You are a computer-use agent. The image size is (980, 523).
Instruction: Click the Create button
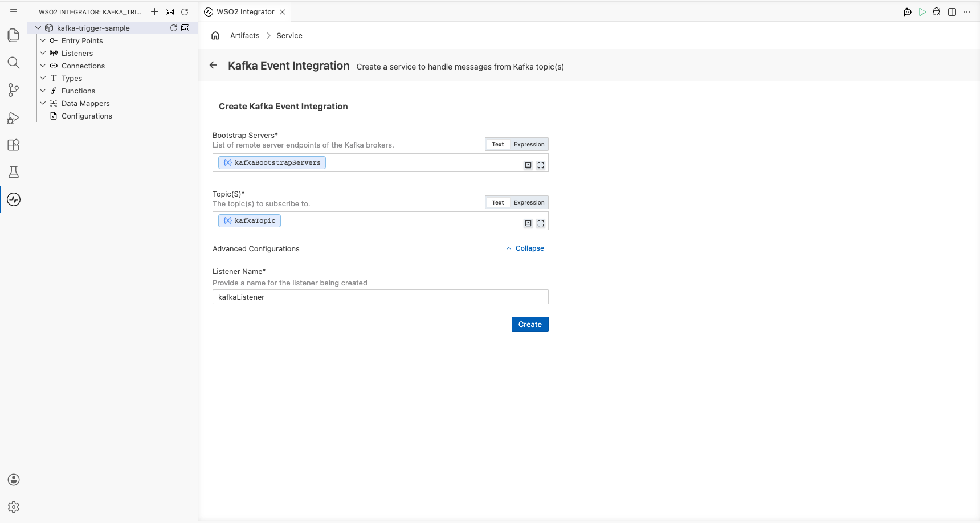tap(530, 324)
